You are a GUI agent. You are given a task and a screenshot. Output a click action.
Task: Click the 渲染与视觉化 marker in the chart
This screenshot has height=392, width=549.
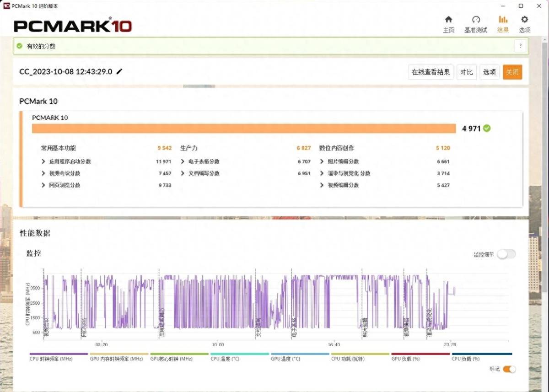tap(430, 323)
